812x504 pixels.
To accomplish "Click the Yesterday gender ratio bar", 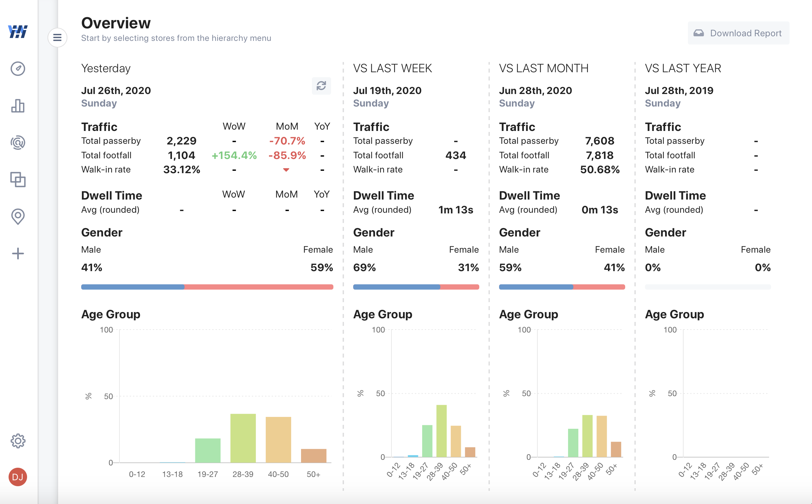I will (207, 287).
